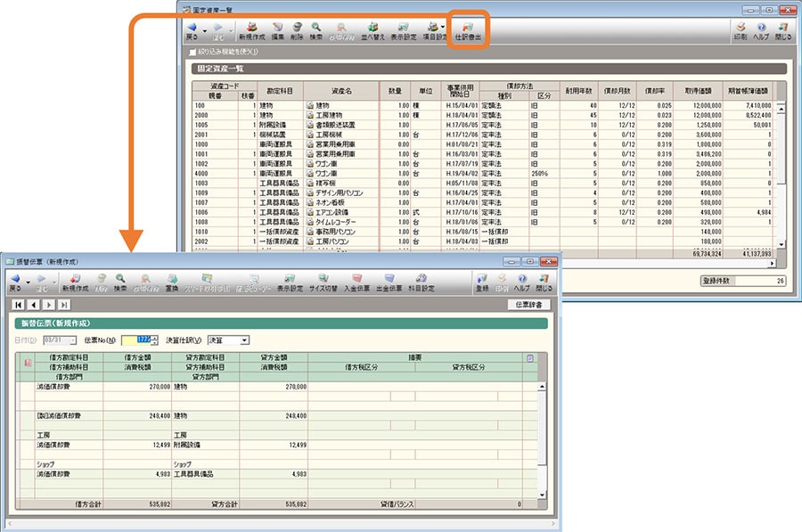
Task: Click 科目設定 account settings icon
Action: pyautogui.click(x=421, y=282)
